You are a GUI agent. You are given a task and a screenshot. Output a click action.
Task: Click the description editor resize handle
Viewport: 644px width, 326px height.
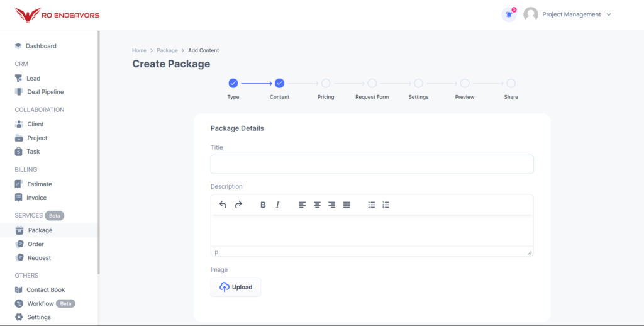(x=529, y=252)
